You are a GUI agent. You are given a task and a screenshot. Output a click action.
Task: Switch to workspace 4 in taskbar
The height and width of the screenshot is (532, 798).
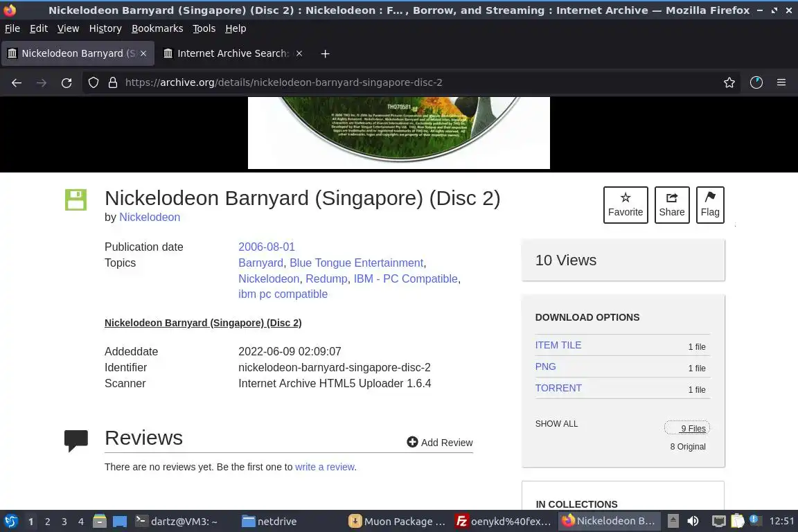click(81, 522)
